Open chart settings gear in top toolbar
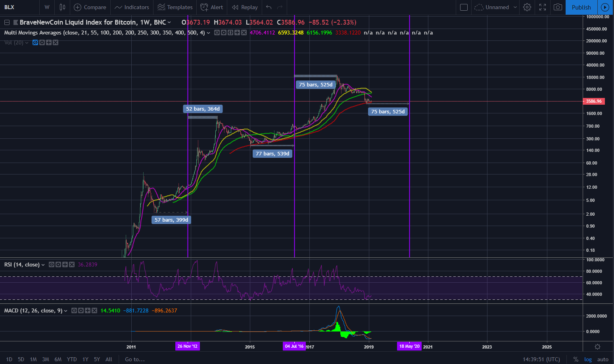This screenshot has width=614, height=364. click(x=527, y=7)
